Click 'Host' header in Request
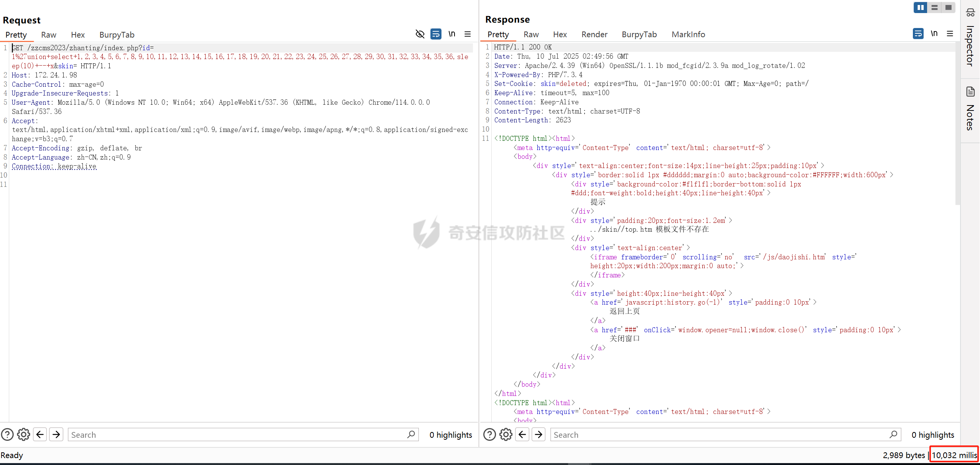The image size is (980, 465). coord(19,75)
